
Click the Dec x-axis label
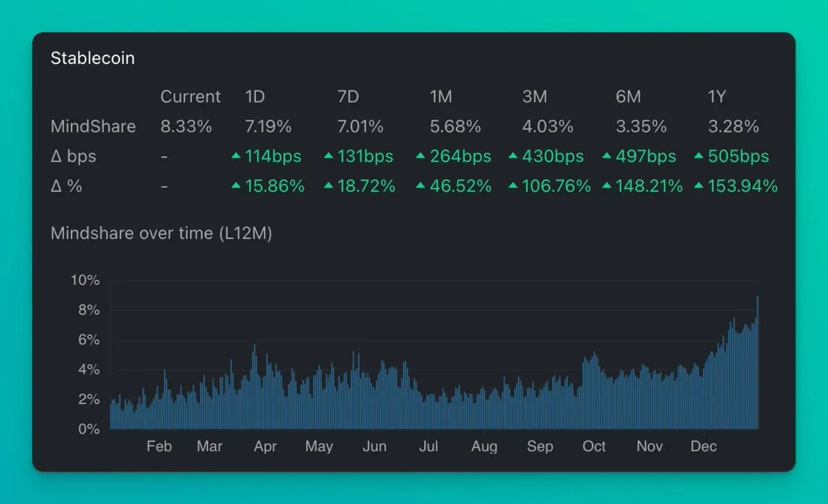[x=704, y=446]
